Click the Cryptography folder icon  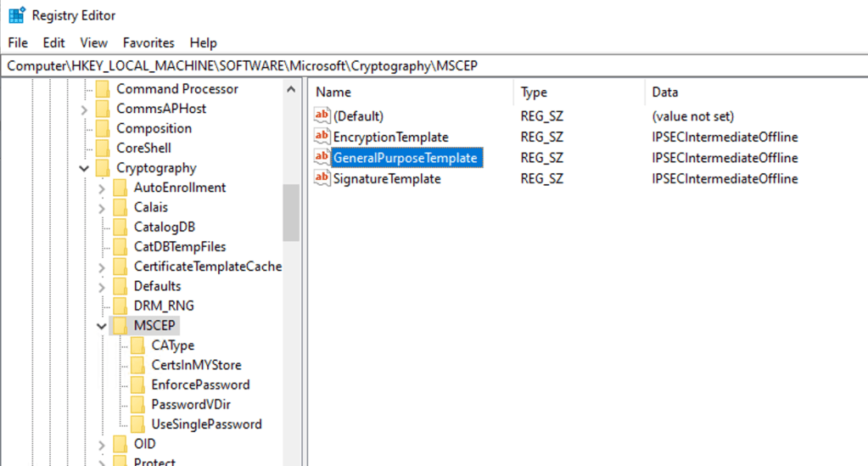point(104,168)
